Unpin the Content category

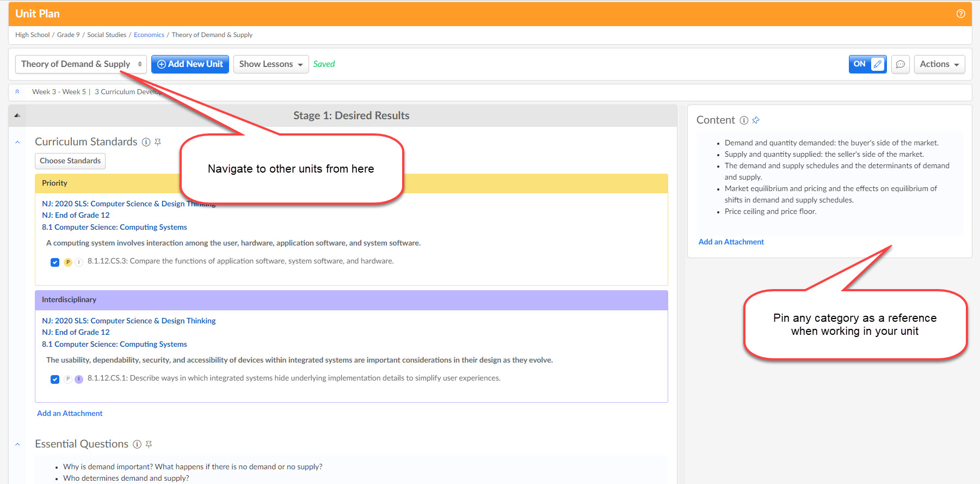pyautogui.click(x=756, y=120)
